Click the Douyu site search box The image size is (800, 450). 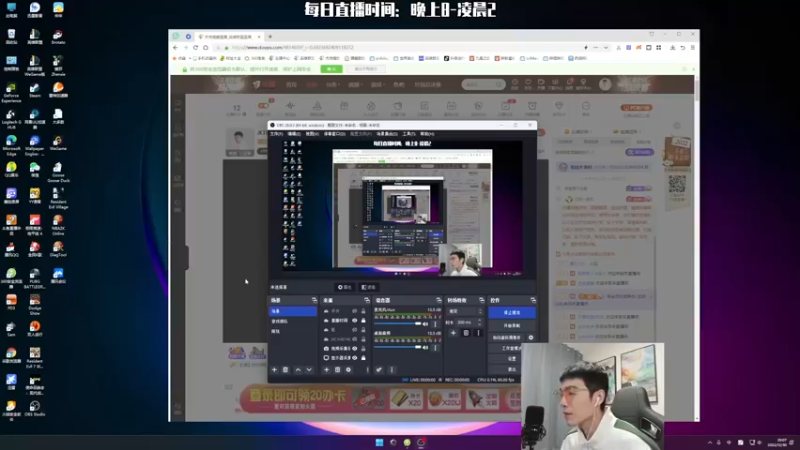(x=483, y=84)
